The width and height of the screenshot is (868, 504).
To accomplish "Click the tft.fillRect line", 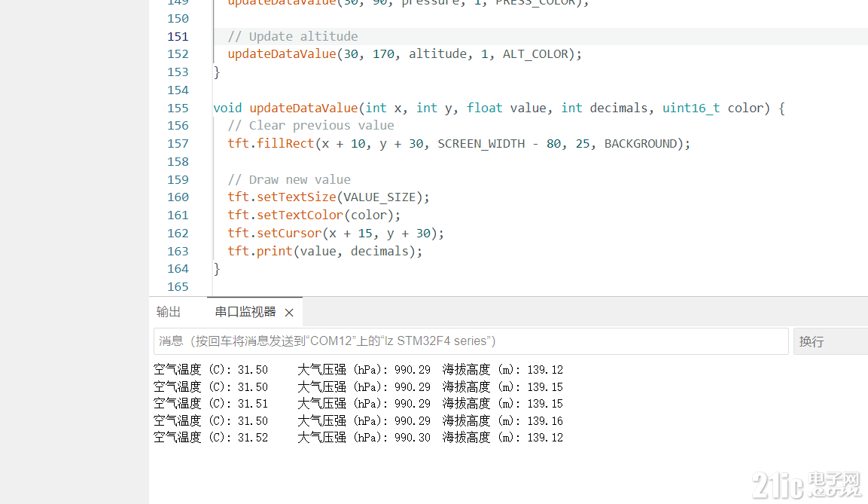I will tap(459, 144).
